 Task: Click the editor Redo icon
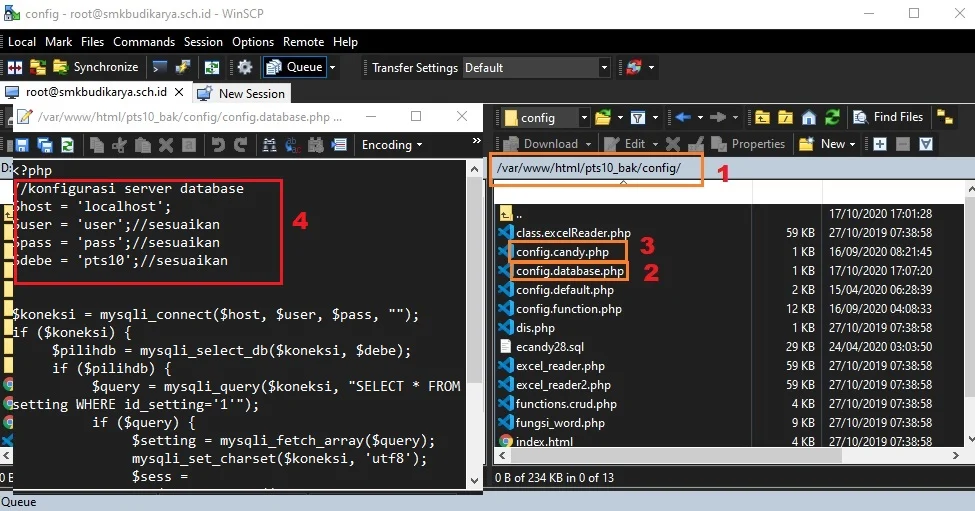(x=241, y=145)
